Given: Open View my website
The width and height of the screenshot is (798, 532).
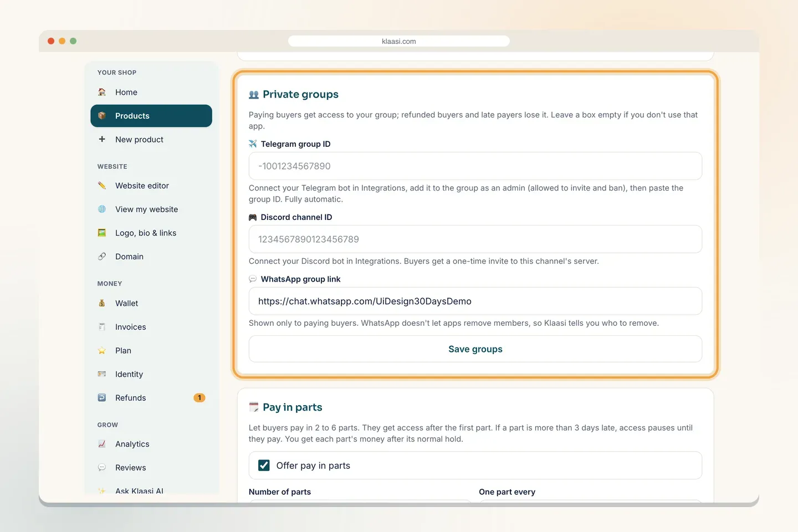Looking at the screenshot, I should click(x=151, y=209).
